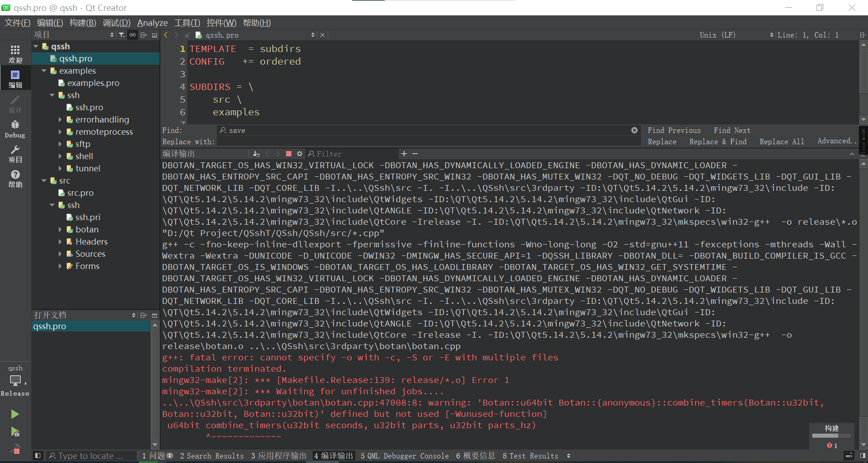868x463 pixels.
Task: Go to next item in Compile Output
Action: tap(278, 154)
